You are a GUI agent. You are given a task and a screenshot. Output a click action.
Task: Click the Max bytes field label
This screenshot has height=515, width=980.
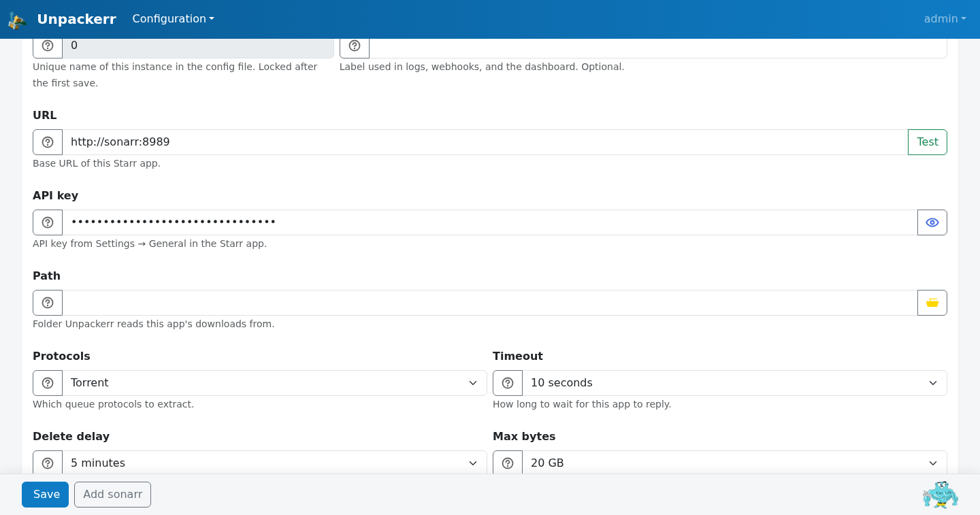[x=524, y=436]
